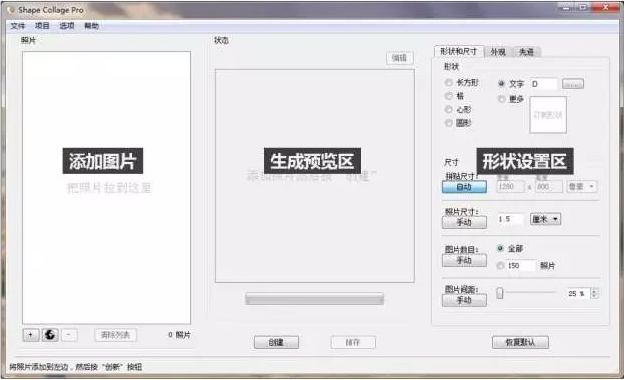Toggle the 手动 button under 照片尺寸
624x380 pixels.
464,222
